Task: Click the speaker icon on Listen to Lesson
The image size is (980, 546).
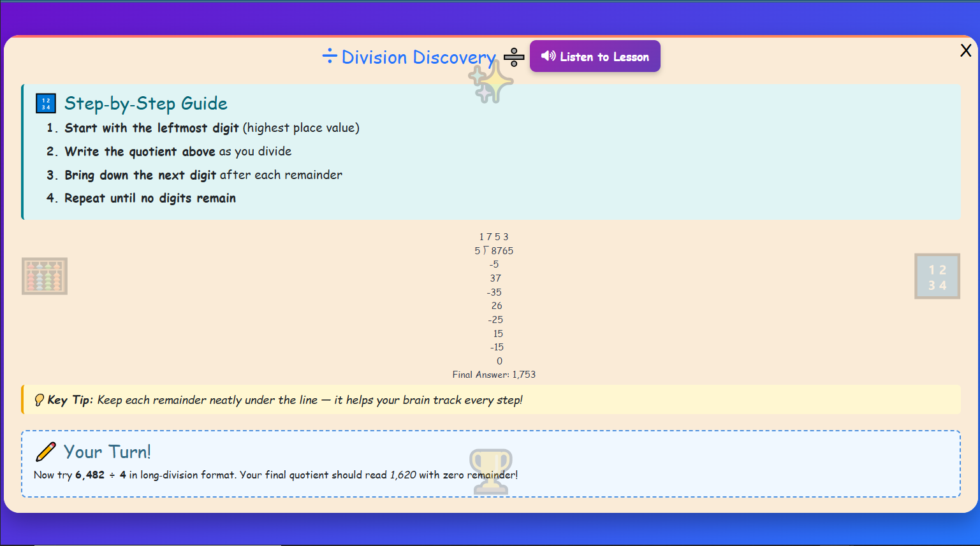Action: (x=550, y=56)
